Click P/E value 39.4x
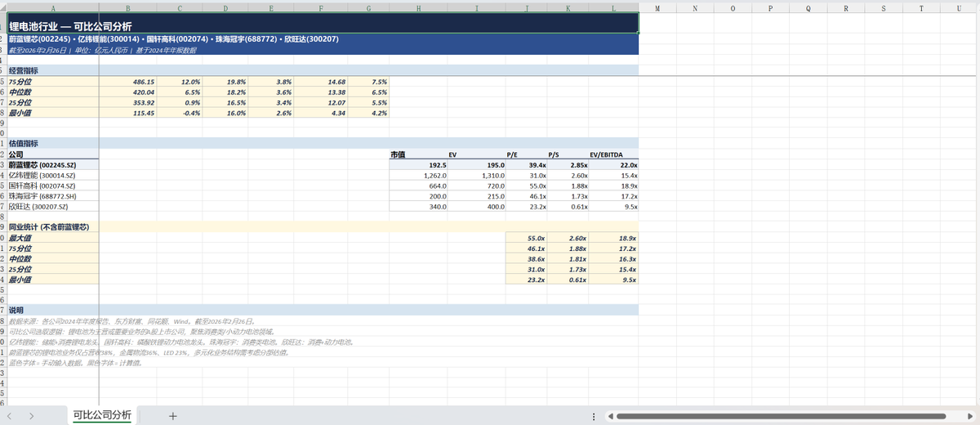Viewport: 980px width, 425px height. [x=527, y=164]
